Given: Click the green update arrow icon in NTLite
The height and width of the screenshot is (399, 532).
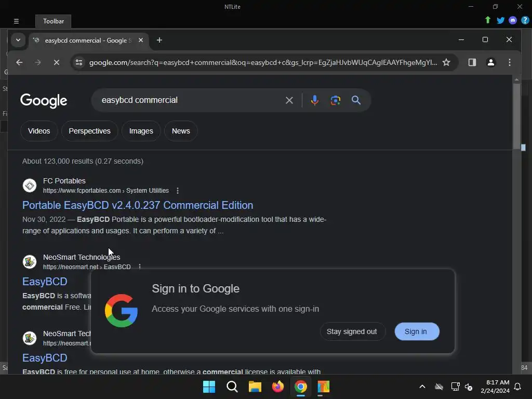Looking at the screenshot, I should point(487,20).
